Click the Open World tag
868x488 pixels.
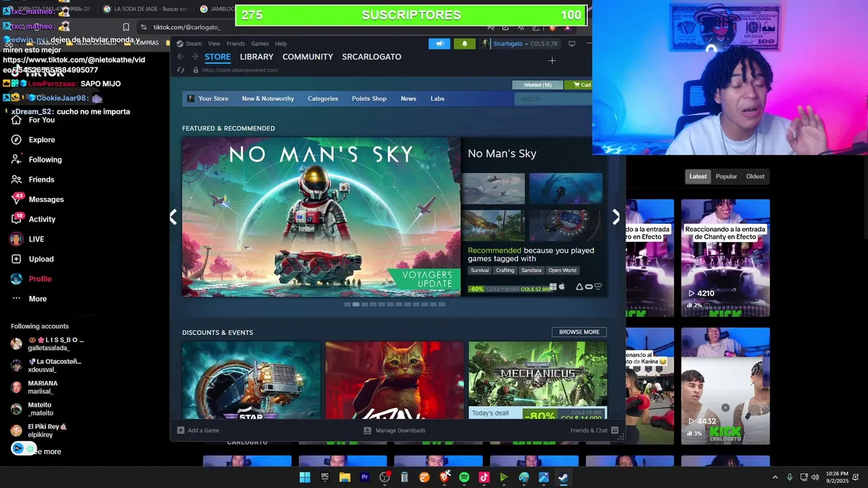pyautogui.click(x=562, y=270)
